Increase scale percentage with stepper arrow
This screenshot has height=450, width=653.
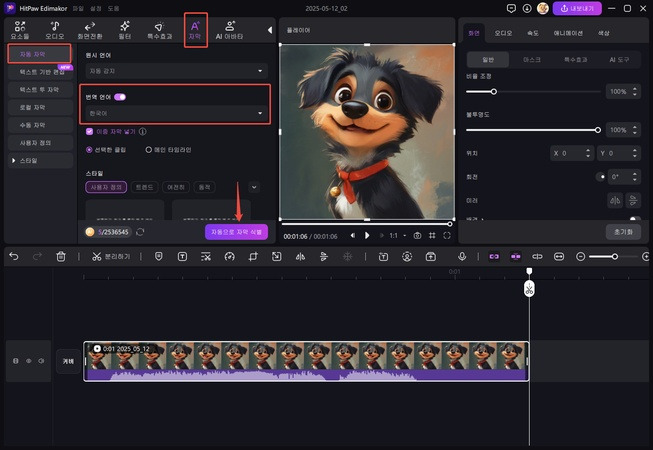[635, 89]
